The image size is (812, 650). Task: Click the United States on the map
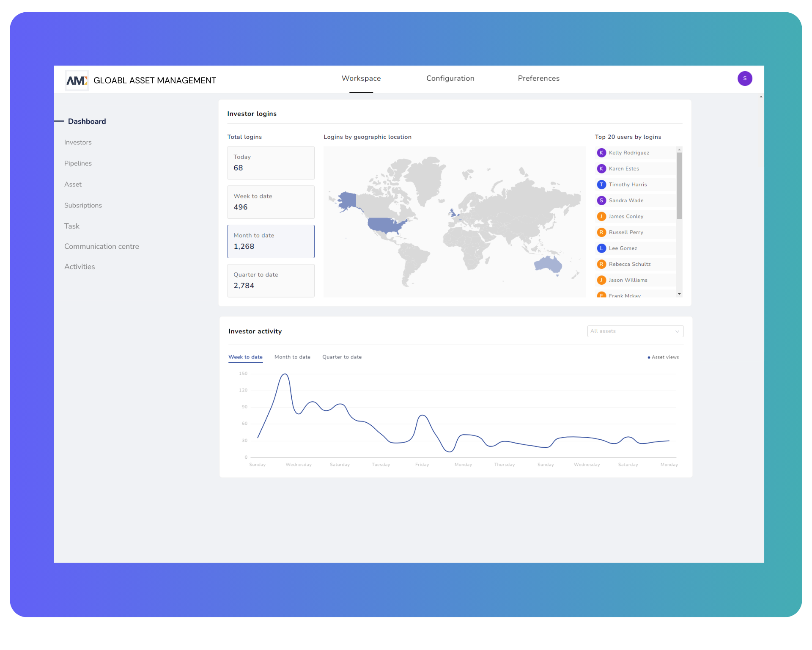[385, 225]
